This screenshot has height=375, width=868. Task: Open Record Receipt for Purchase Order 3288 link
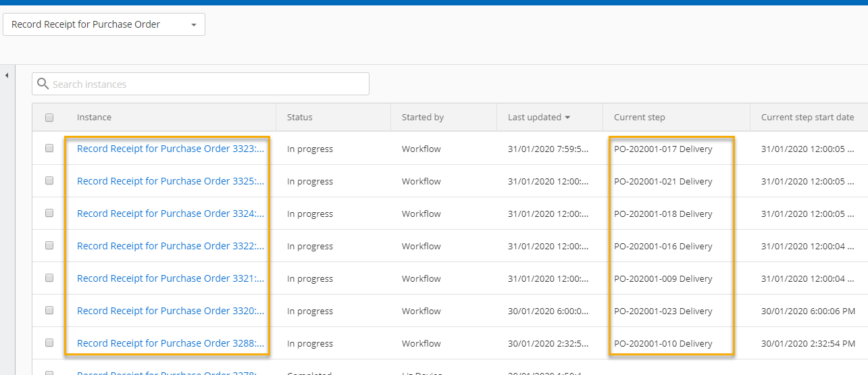pyautogui.click(x=170, y=343)
